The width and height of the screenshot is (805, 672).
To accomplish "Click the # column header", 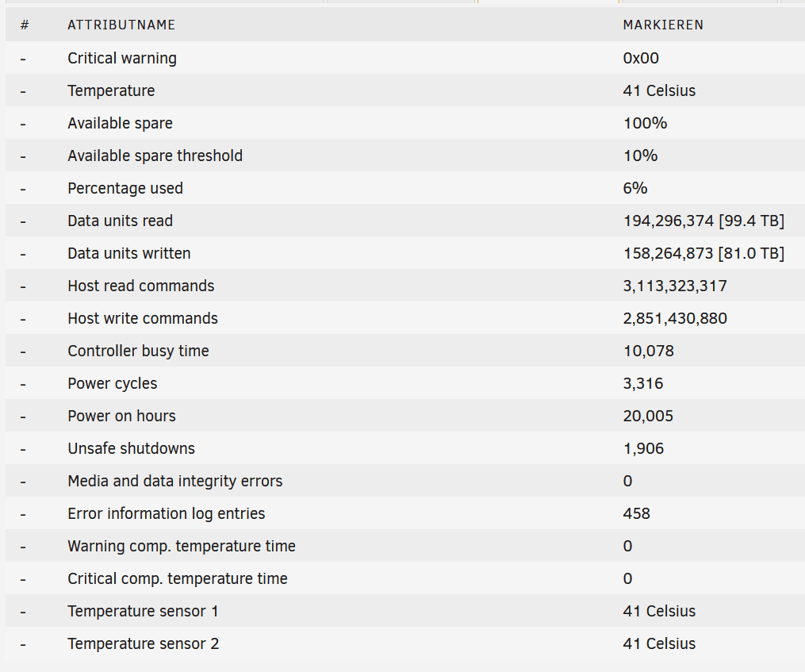I will [x=25, y=25].
